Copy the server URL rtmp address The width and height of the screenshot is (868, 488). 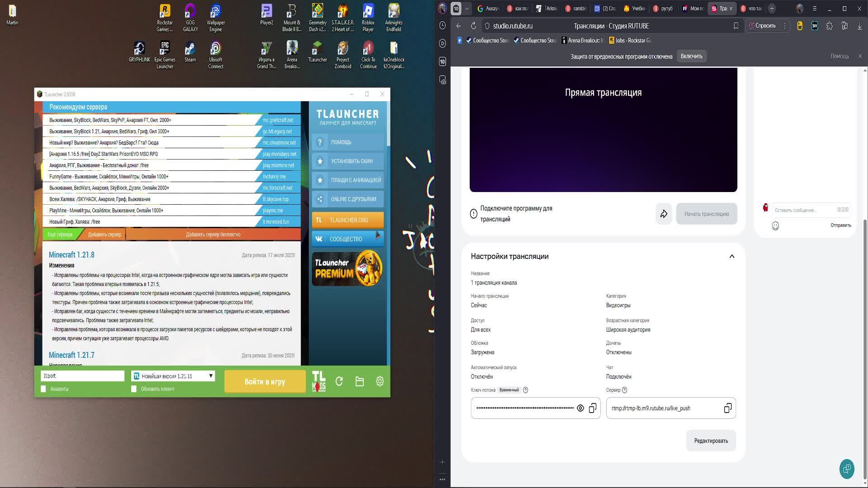pos(727,408)
